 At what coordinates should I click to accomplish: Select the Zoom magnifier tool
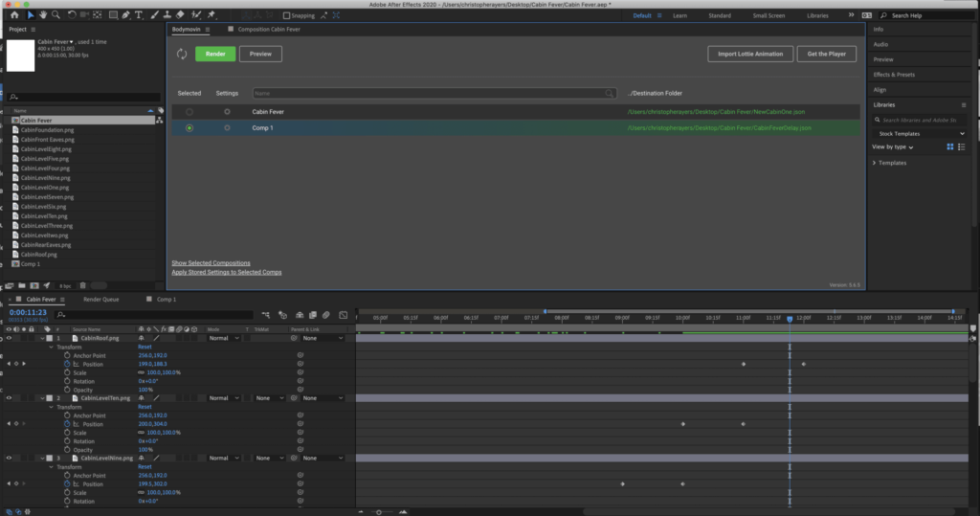[x=56, y=15]
